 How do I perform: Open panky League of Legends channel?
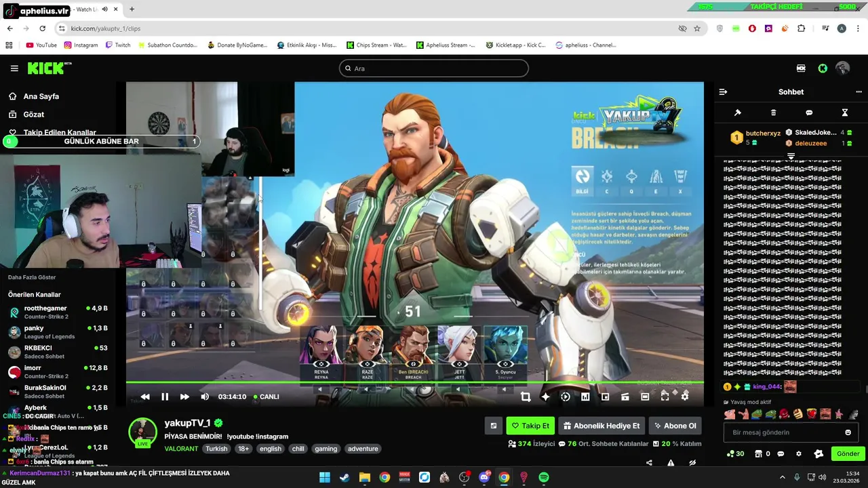[x=58, y=332]
